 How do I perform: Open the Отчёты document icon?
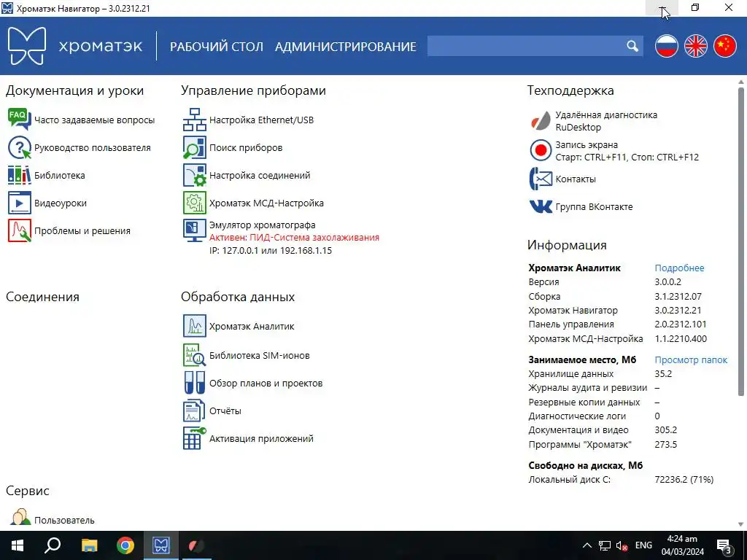click(x=194, y=411)
